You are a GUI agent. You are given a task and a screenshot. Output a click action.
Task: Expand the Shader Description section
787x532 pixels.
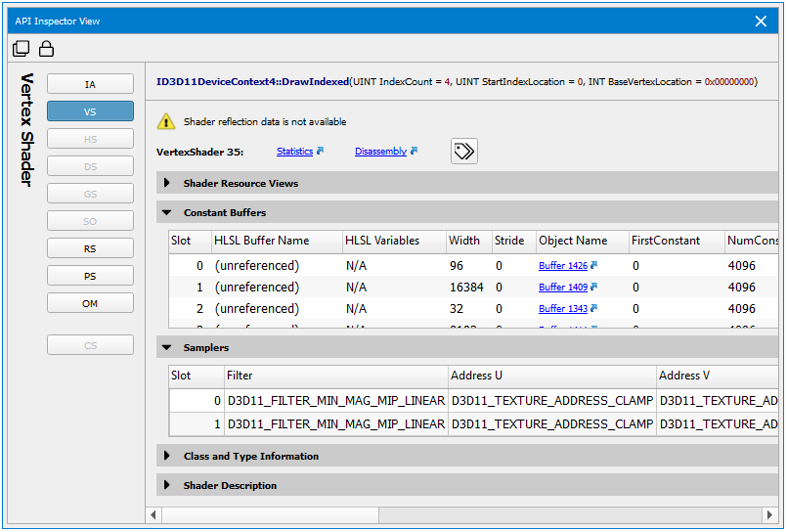167,485
